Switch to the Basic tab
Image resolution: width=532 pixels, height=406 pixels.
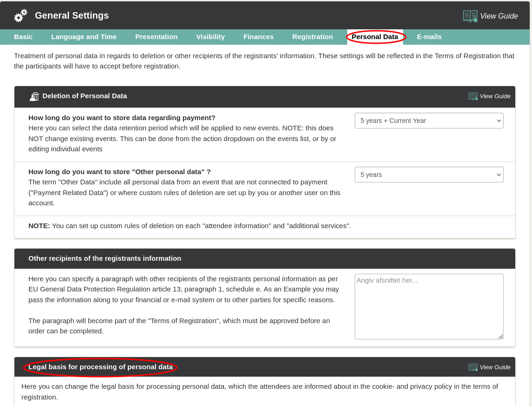pyautogui.click(x=23, y=37)
